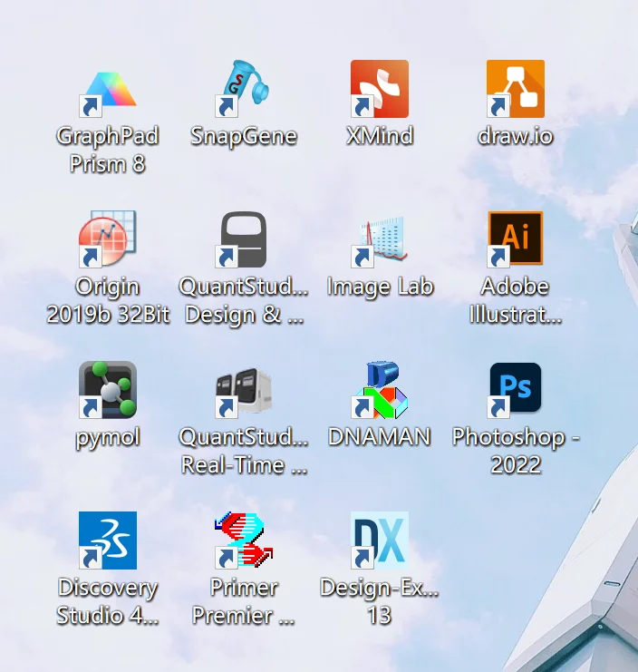Click the "Design-Ex... 13" label

(380, 601)
